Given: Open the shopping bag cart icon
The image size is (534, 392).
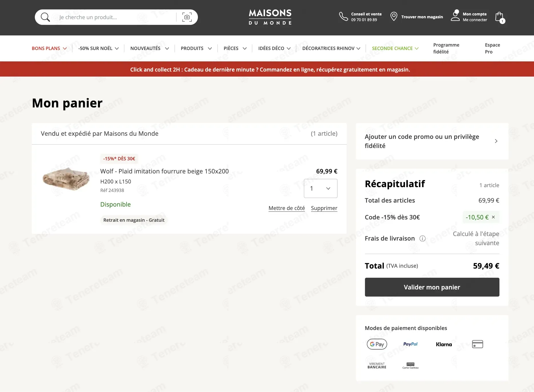Looking at the screenshot, I should pos(499,17).
